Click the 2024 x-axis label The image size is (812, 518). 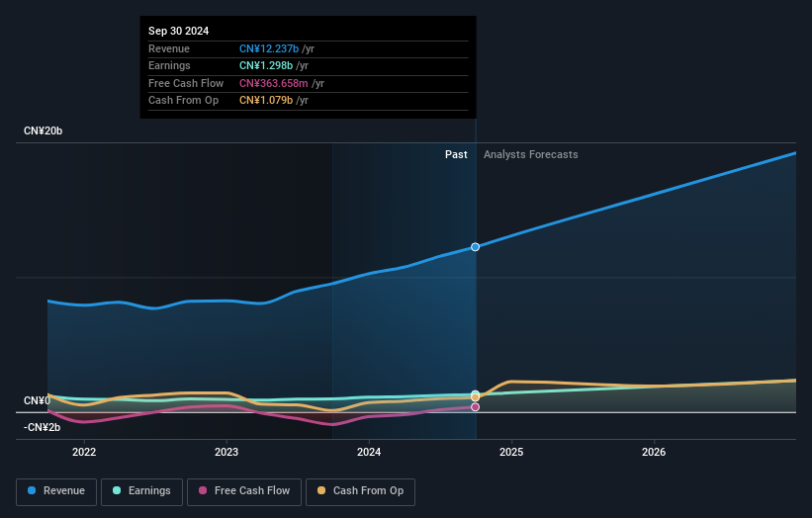pos(369,452)
